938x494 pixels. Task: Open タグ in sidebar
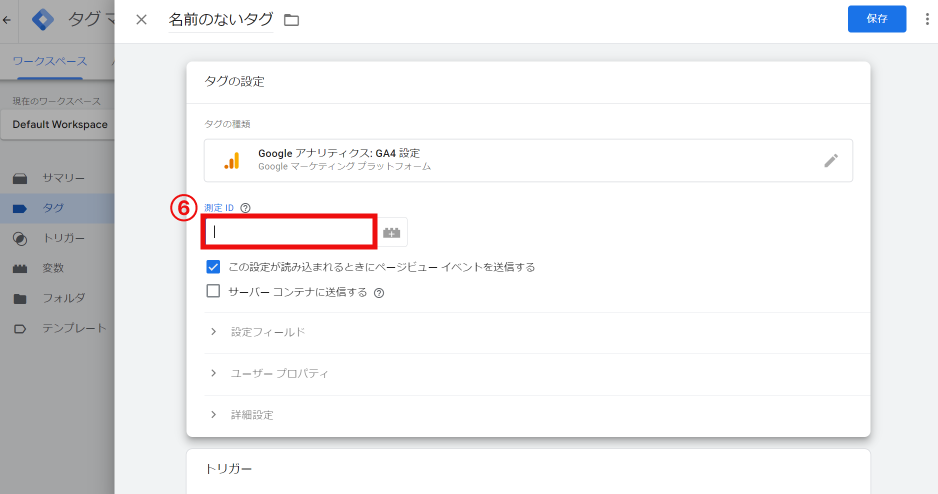pyautogui.click(x=57, y=208)
